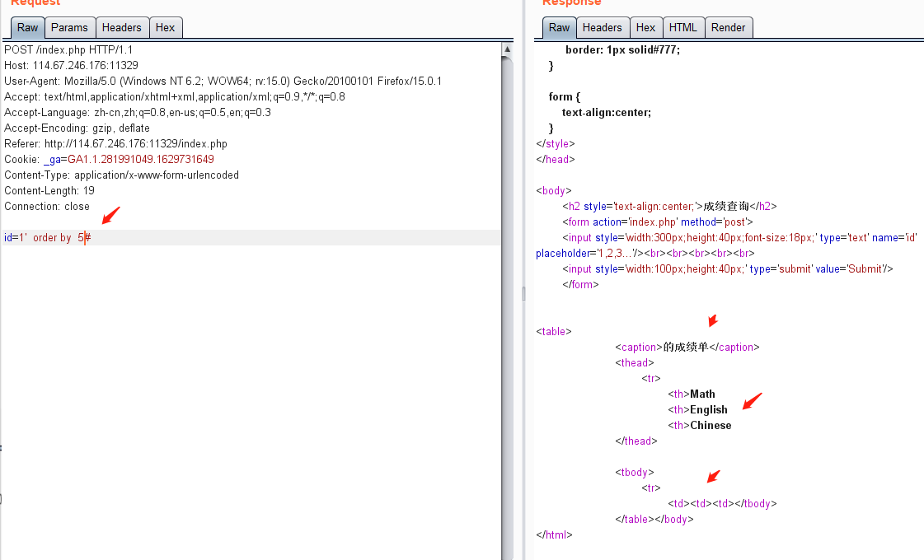Select the Request Raw tab
This screenshot has width=924, height=560.
[x=27, y=28]
